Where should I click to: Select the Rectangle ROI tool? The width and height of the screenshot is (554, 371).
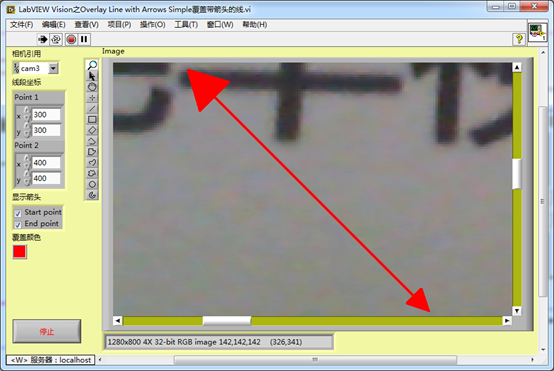(x=92, y=119)
